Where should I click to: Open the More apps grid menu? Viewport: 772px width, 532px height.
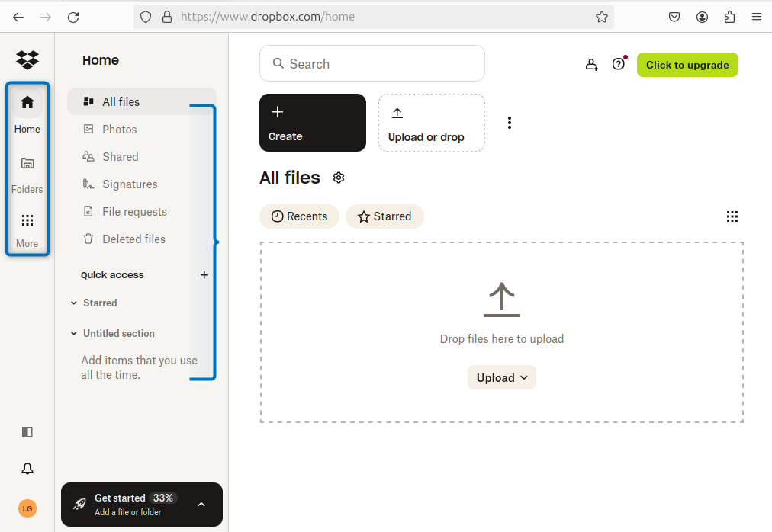[x=27, y=229]
